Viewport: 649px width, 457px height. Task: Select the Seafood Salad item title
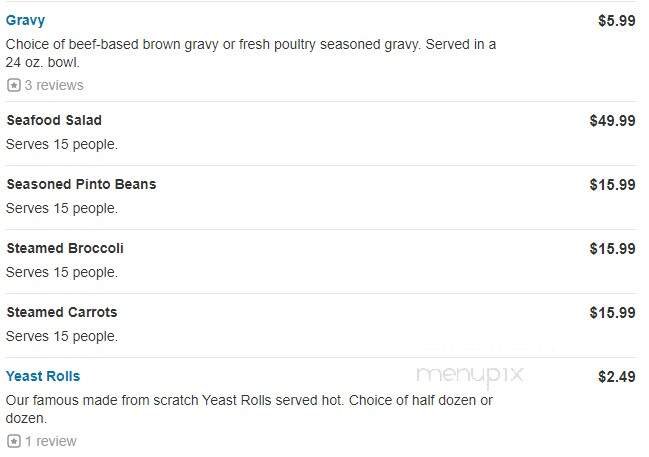[54, 120]
